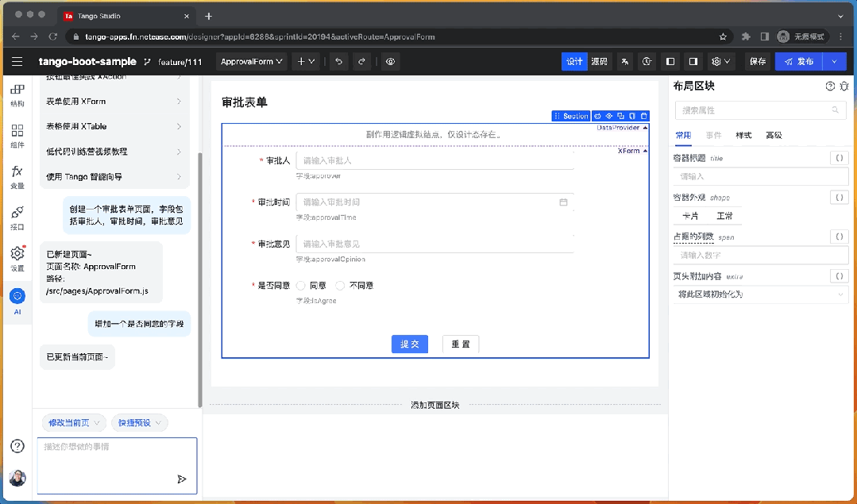Click the user avatar at bottom left

pyautogui.click(x=17, y=478)
